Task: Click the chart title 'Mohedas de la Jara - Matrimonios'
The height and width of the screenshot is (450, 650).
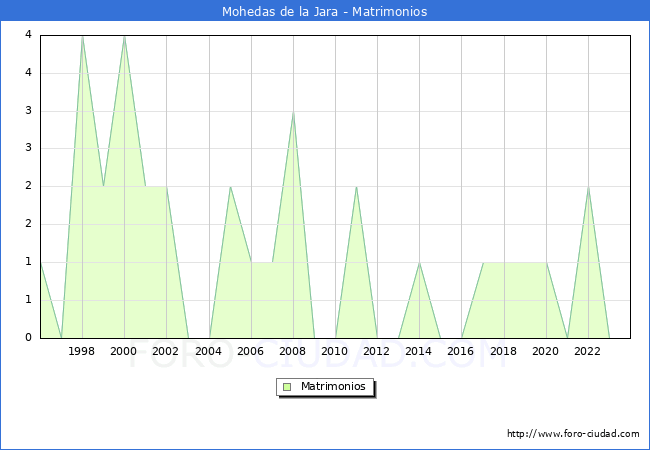Action: tap(325, 11)
